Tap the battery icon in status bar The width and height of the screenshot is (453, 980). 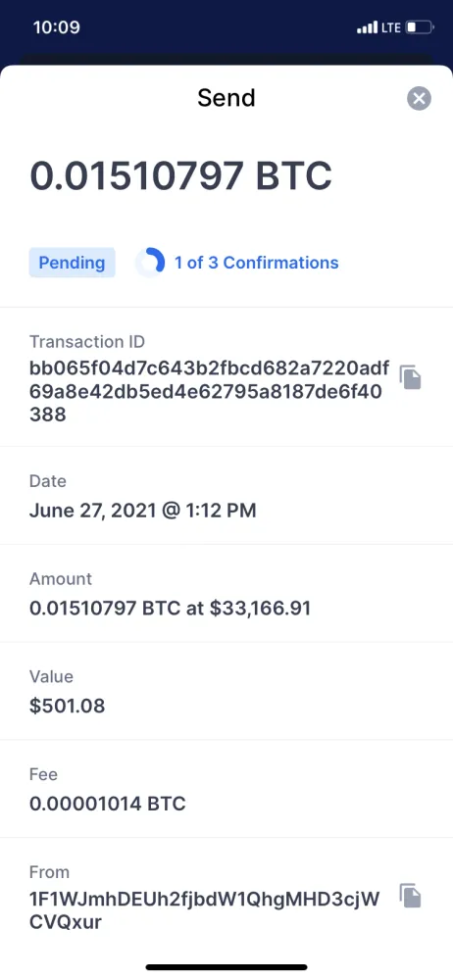pyautogui.click(x=420, y=27)
